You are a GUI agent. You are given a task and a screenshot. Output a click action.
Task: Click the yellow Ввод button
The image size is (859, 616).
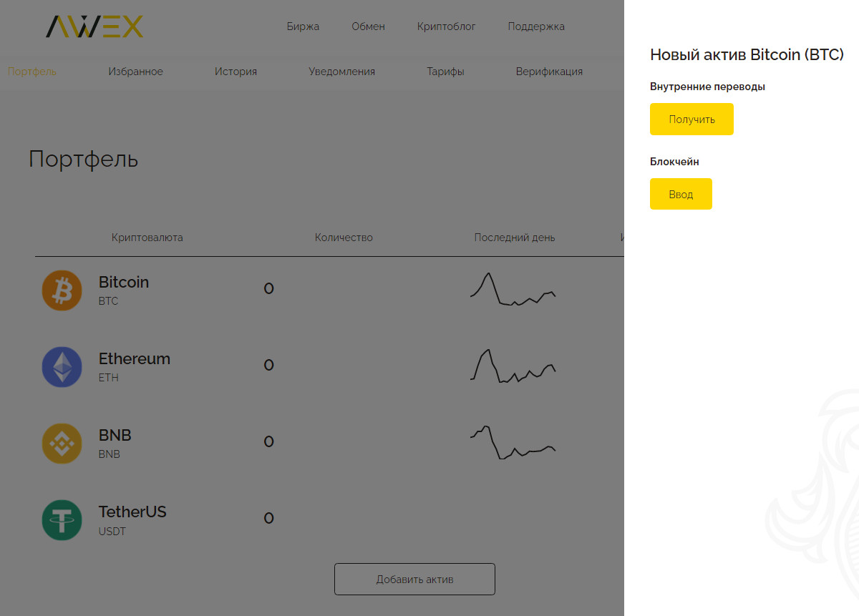(x=681, y=194)
